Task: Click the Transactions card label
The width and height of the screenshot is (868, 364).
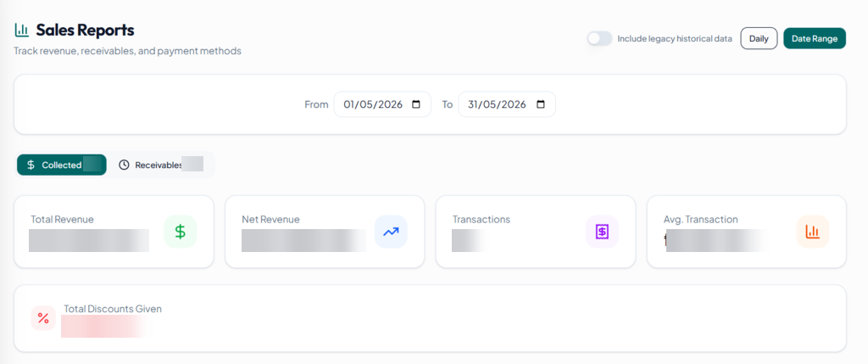Action: (x=481, y=220)
